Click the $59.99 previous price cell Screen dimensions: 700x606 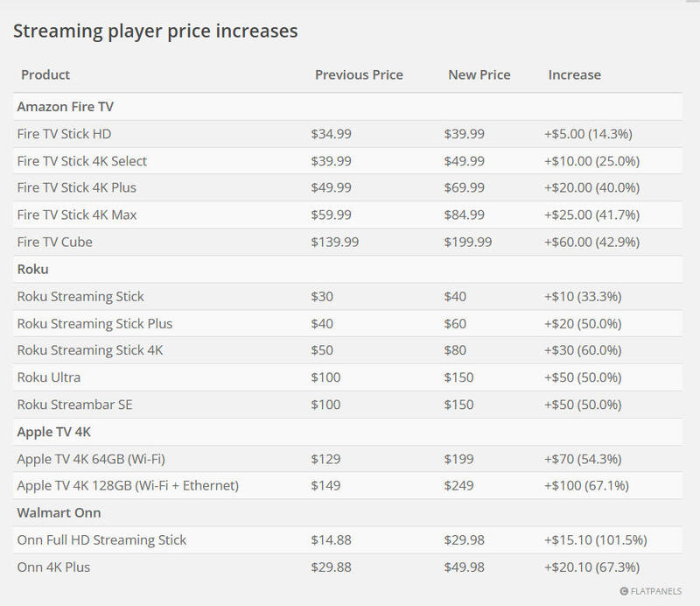[x=332, y=215]
